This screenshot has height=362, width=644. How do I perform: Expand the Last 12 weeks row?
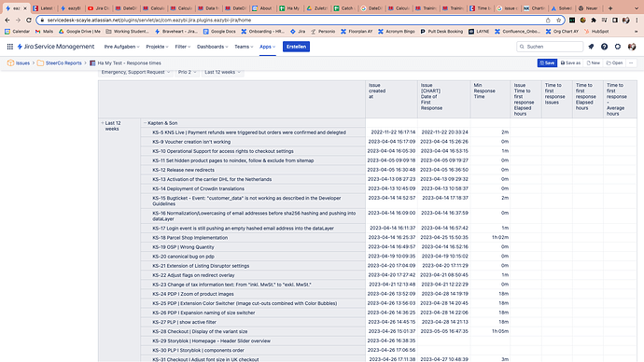[x=103, y=123]
